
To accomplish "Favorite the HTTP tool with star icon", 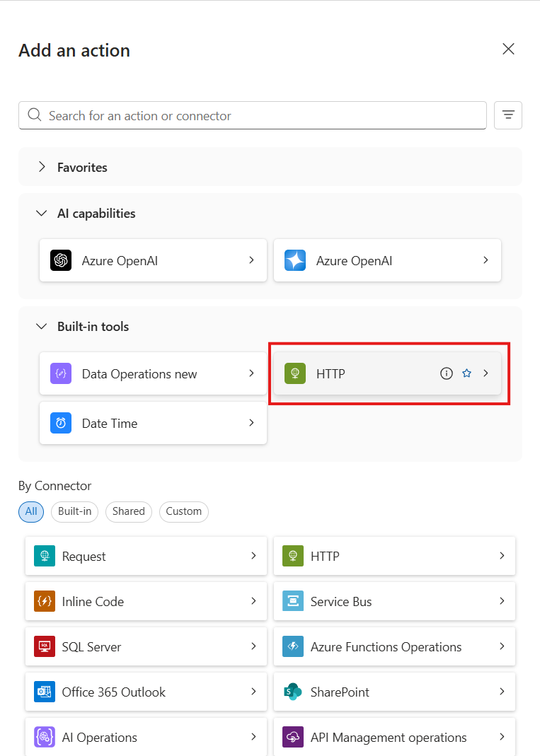I will tap(466, 373).
